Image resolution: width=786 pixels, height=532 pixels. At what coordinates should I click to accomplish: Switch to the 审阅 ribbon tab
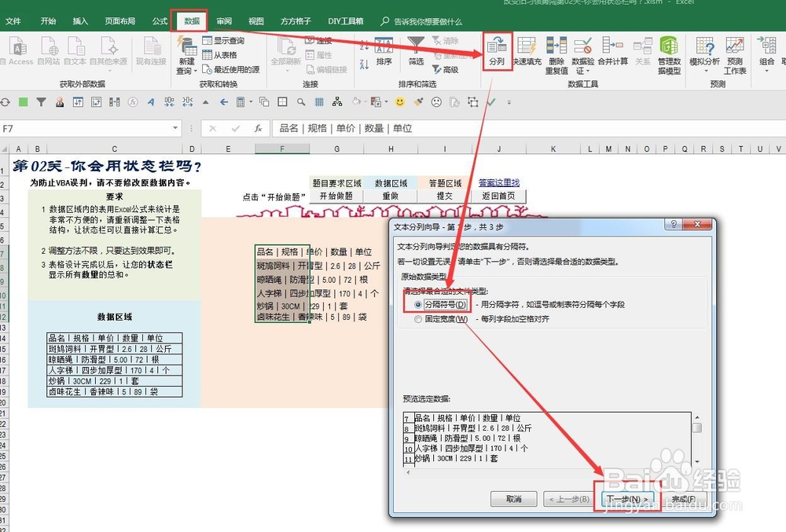click(224, 22)
